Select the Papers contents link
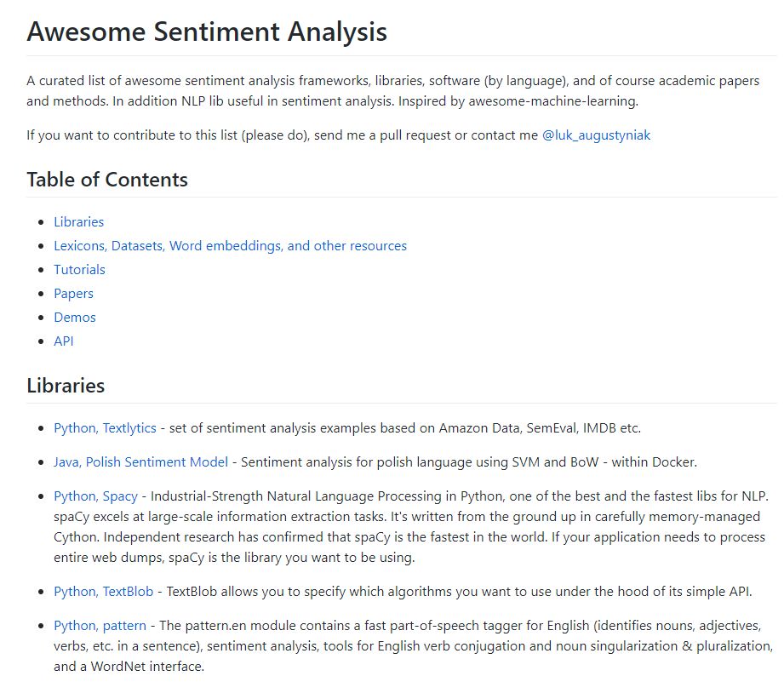The image size is (784, 682). [73, 294]
